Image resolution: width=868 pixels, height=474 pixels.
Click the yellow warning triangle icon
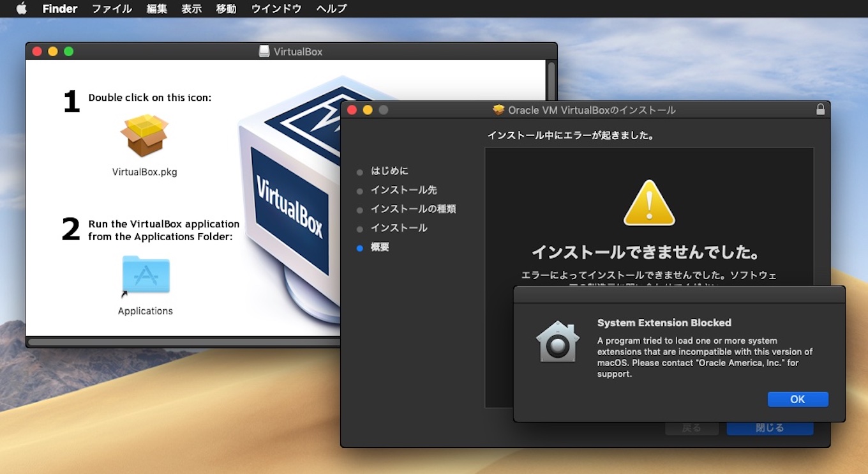point(649,203)
